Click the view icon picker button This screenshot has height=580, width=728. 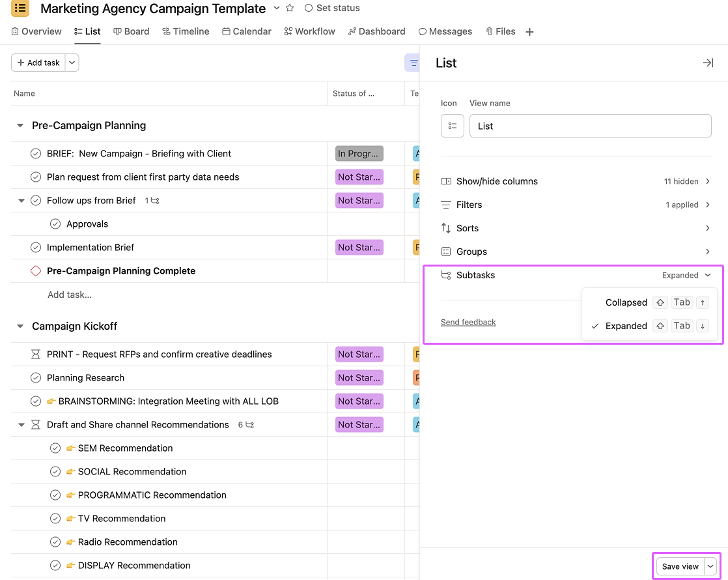click(x=452, y=126)
